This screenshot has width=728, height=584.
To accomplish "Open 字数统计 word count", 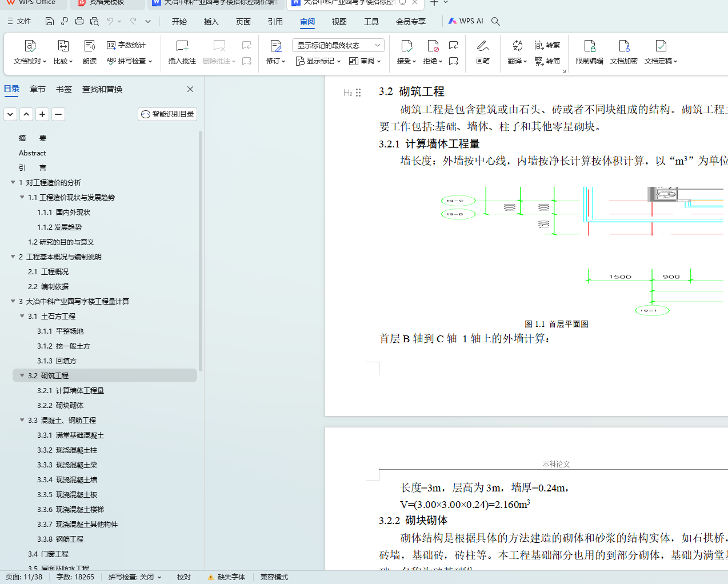I will [126, 45].
